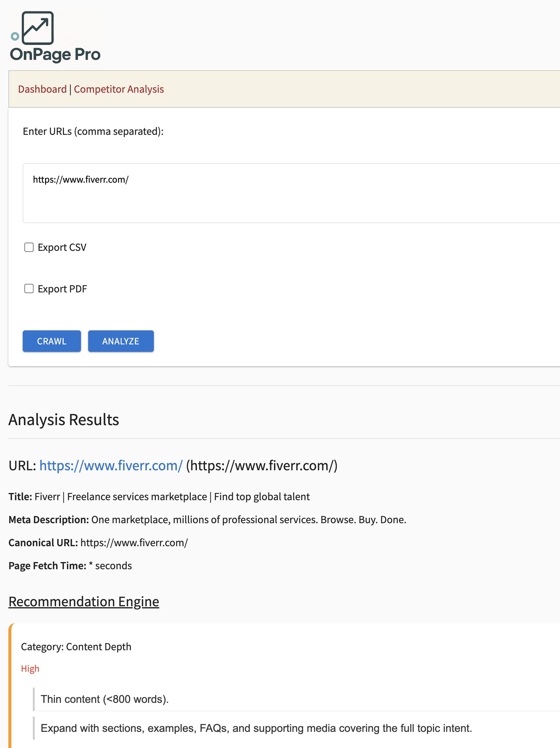Click the OnPage Pro brand name text
This screenshot has width=560, height=748.
pos(55,54)
